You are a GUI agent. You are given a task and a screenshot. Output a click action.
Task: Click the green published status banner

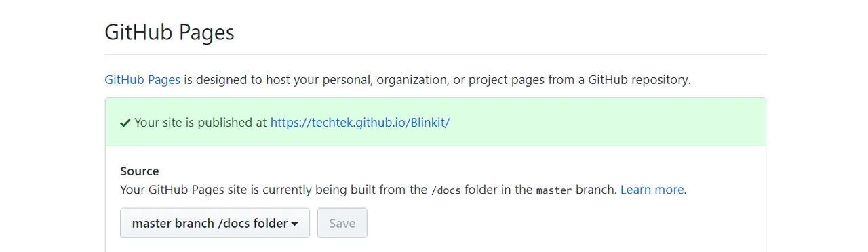[435, 122]
